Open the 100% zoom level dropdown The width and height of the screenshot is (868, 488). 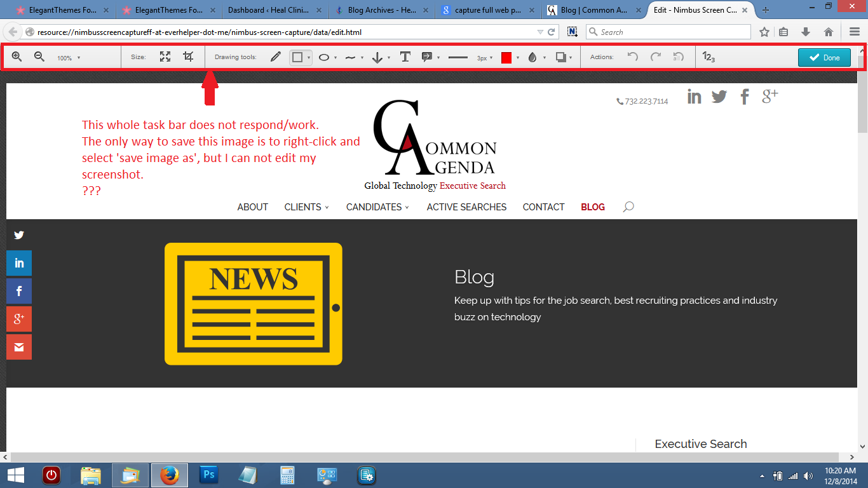click(69, 58)
